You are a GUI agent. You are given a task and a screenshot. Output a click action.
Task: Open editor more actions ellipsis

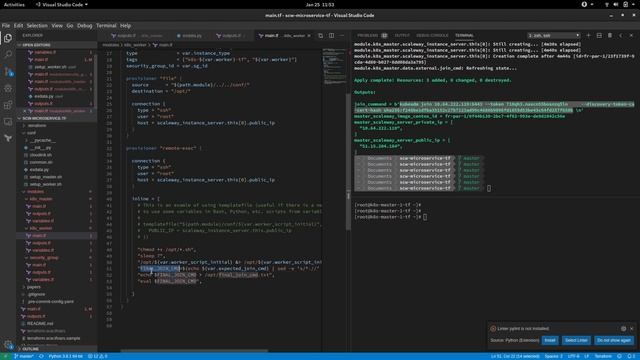342,36
